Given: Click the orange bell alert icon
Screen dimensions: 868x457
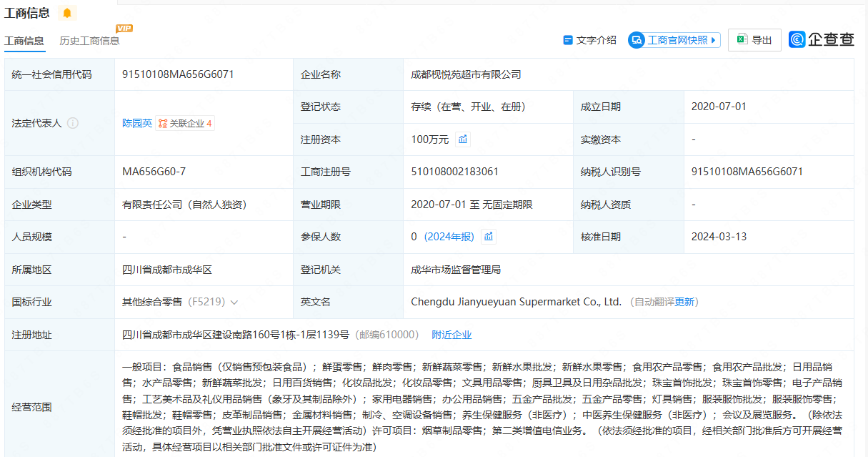Looking at the screenshot, I should pyautogui.click(x=67, y=13).
